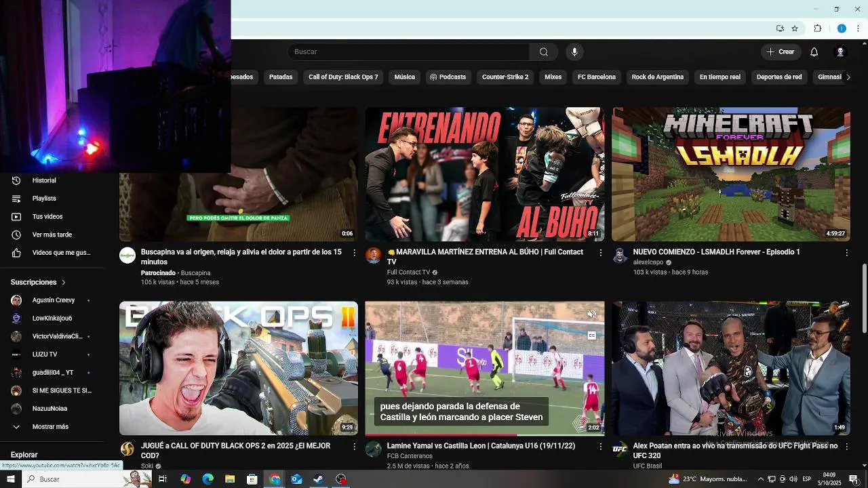This screenshot has width=868, height=488.
Task: Open File Explorer from the taskbar
Action: click(x=230, y=479)
